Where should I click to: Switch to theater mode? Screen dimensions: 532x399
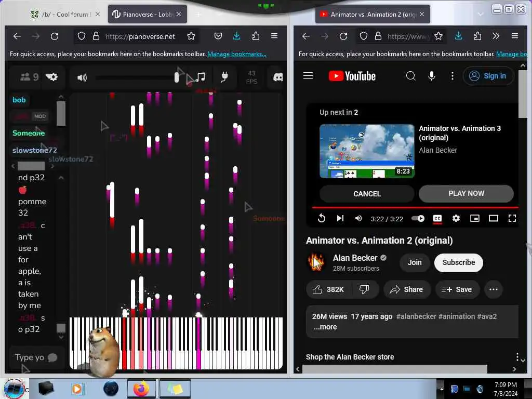pyautogui.click(x=494, y=218)
